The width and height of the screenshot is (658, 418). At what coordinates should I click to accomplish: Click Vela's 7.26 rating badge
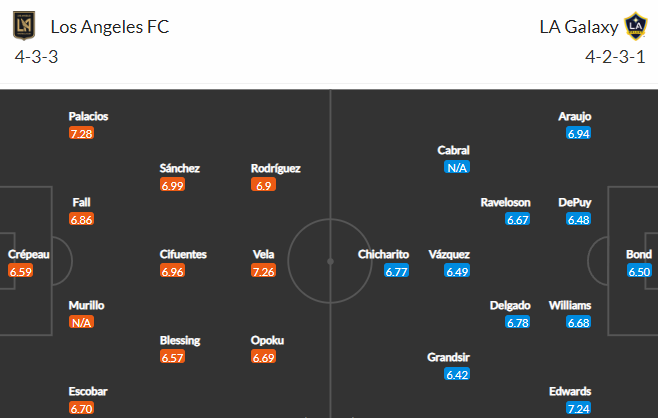coord(263,271)
